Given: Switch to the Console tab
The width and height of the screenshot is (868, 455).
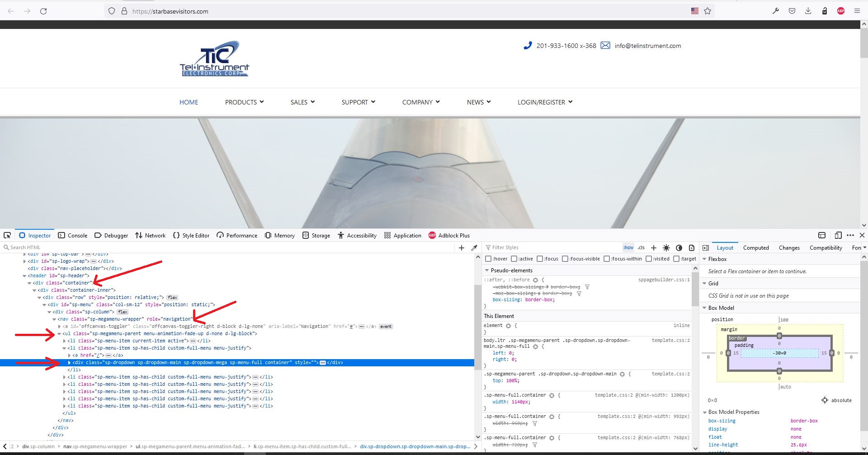Looking at the screenshot, I should 73,236.
